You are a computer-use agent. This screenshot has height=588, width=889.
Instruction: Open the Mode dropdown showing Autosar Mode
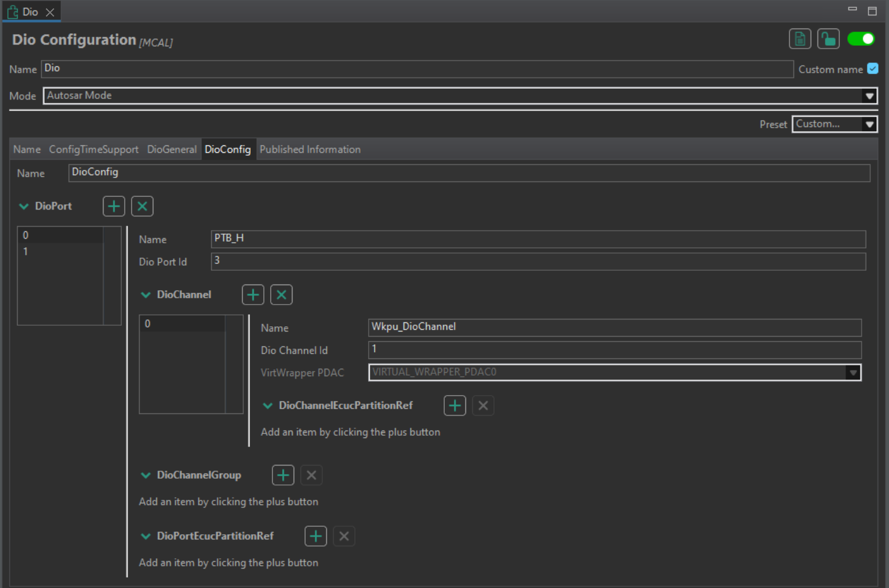point(870,96)
